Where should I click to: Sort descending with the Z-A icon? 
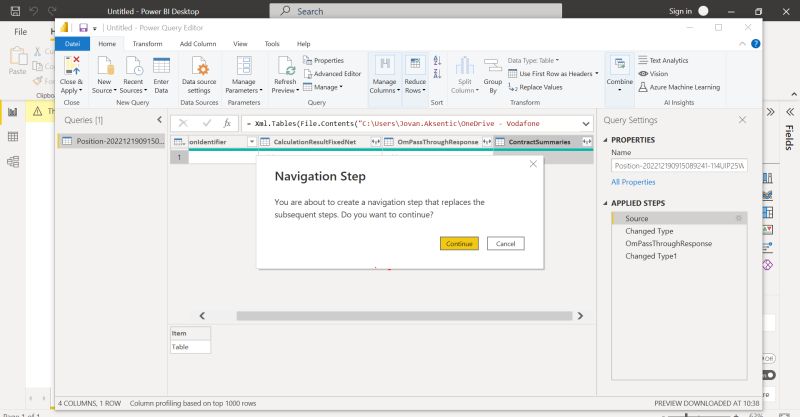pos(437,74)
